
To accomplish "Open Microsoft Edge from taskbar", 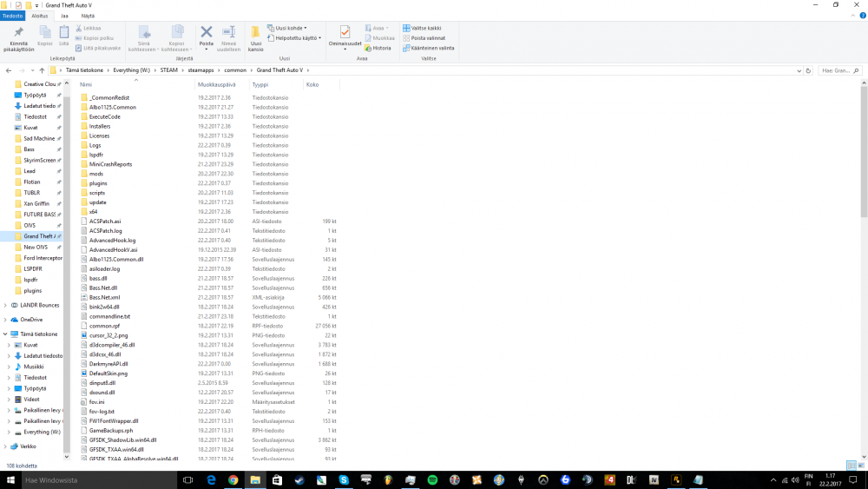I will 211,480.
